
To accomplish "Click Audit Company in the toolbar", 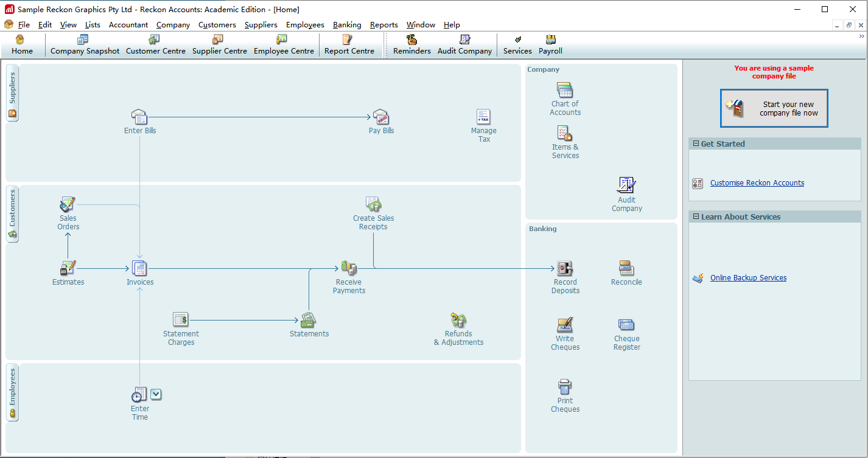I will click(x=464, y=45).
